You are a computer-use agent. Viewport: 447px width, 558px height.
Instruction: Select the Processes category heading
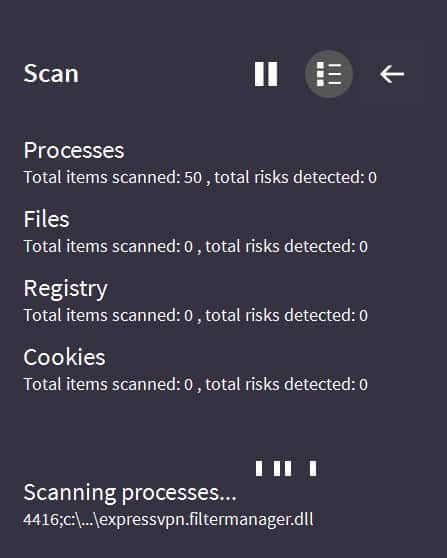(74, 150)
